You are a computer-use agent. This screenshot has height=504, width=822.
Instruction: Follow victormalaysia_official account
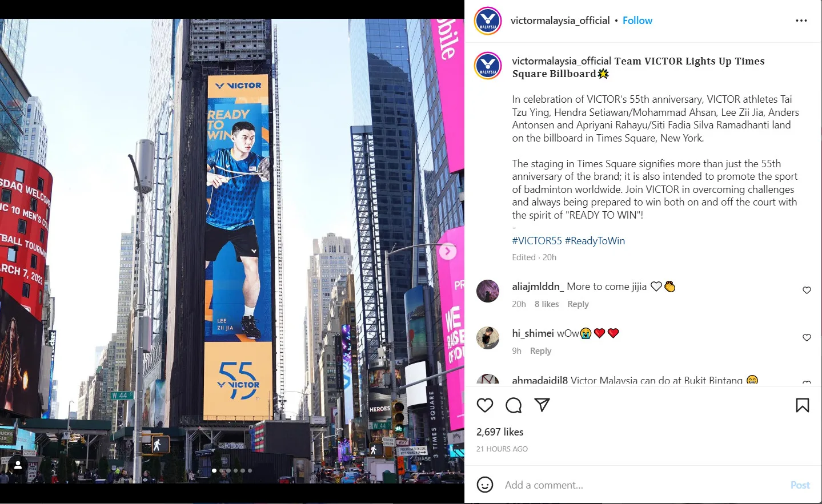click(637, 21)
